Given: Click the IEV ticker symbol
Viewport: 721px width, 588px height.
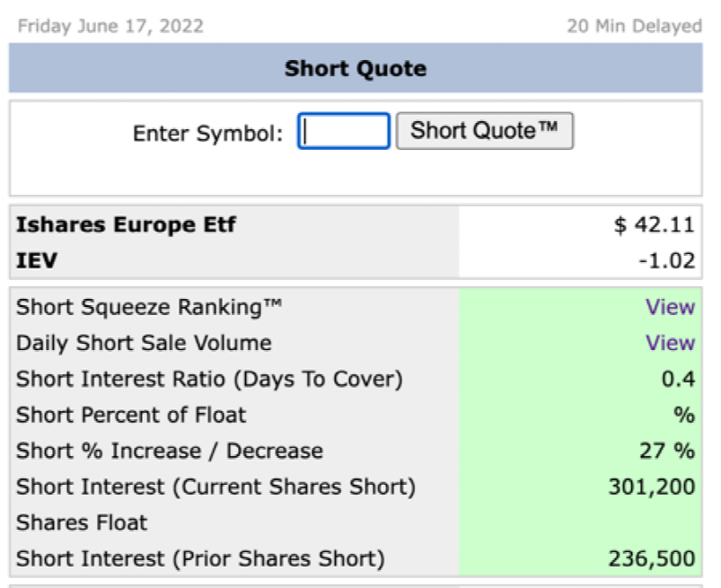Looking at the screenshot, I should coord(37,260).
